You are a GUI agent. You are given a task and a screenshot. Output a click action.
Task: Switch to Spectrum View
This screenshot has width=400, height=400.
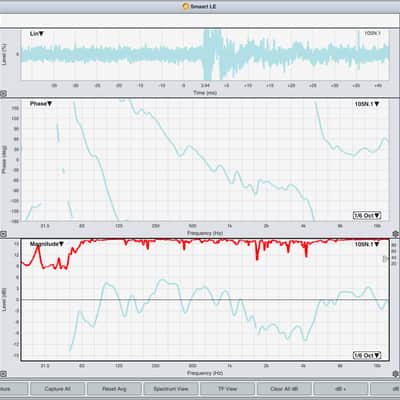coord(171,389)
